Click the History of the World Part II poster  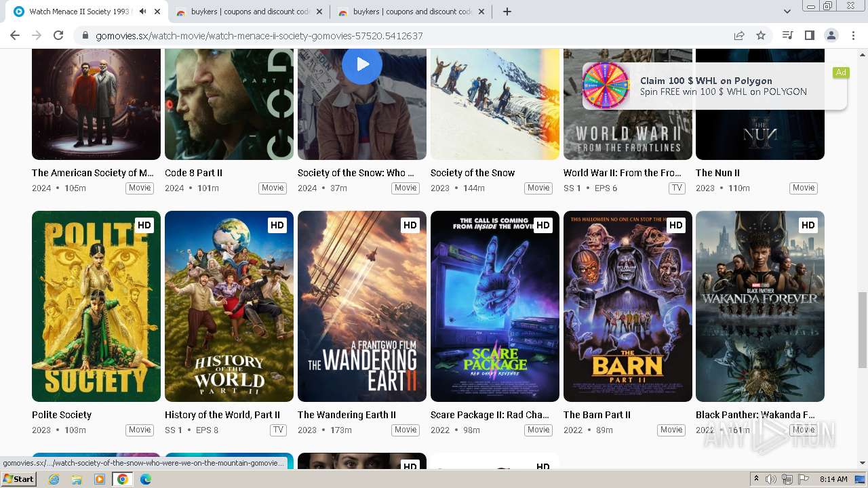[229, 306]
